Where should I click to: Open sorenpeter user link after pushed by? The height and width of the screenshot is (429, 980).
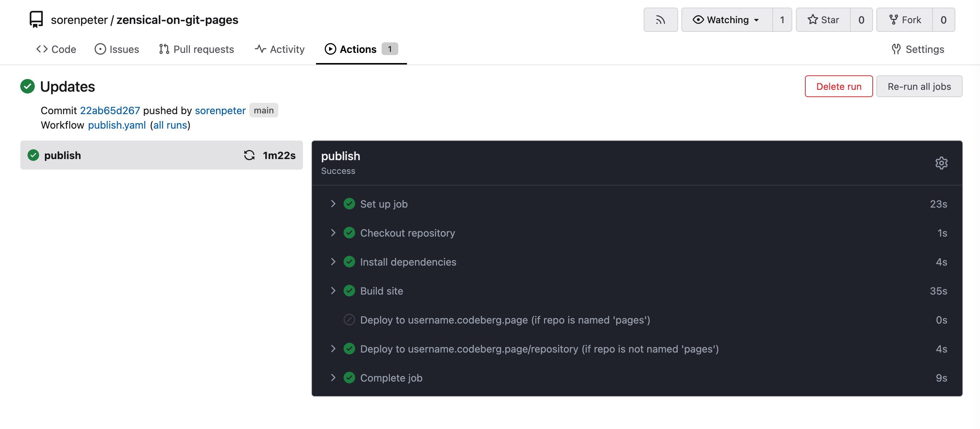pos(220,110)
